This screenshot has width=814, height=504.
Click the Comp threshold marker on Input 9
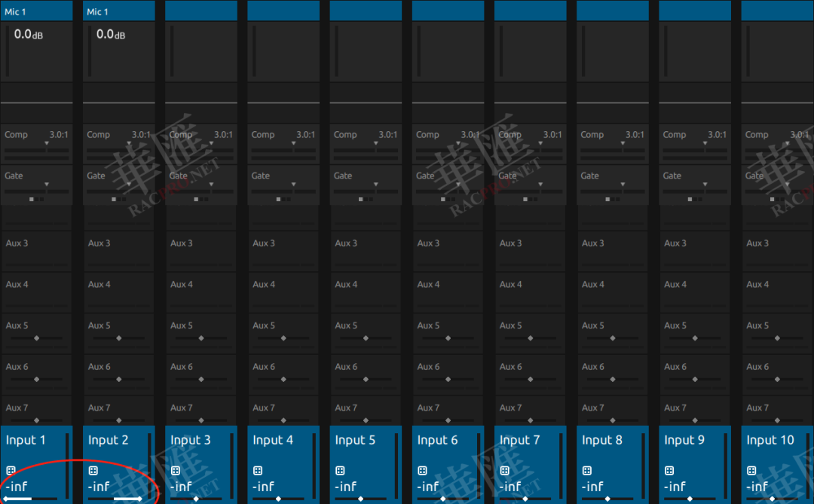(x=705, y=143)
